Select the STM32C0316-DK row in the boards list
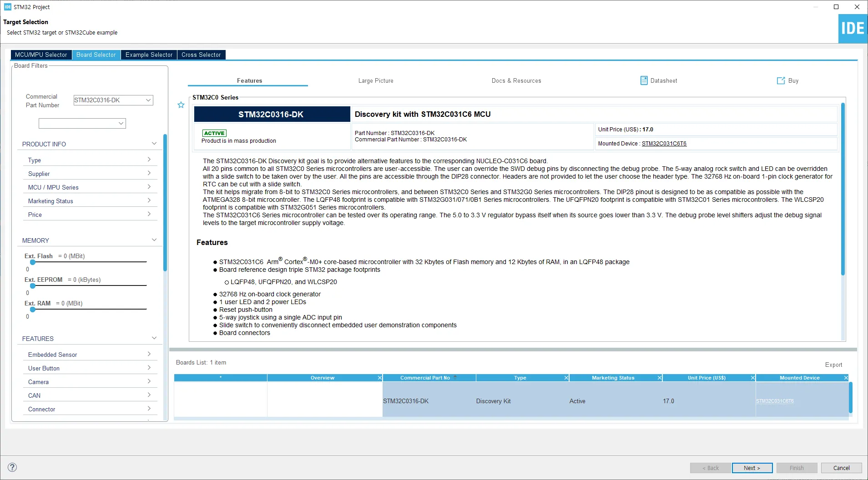 (x=511, y=401)
